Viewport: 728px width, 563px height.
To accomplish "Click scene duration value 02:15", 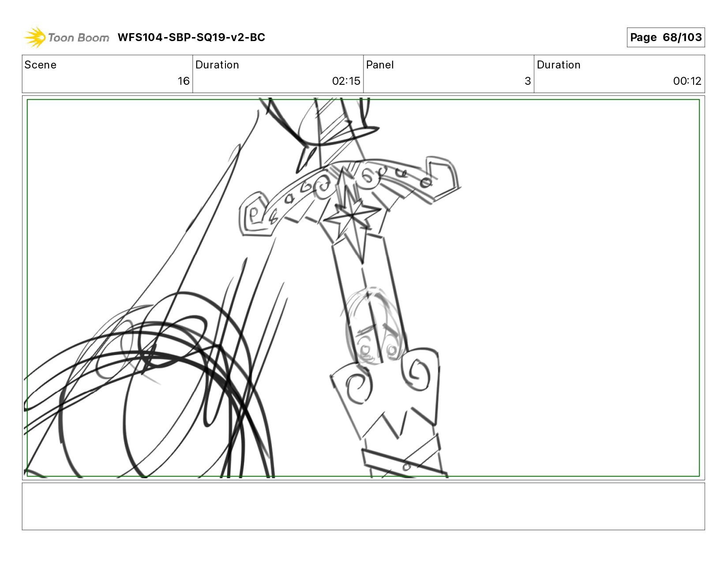I will (346, 81).
